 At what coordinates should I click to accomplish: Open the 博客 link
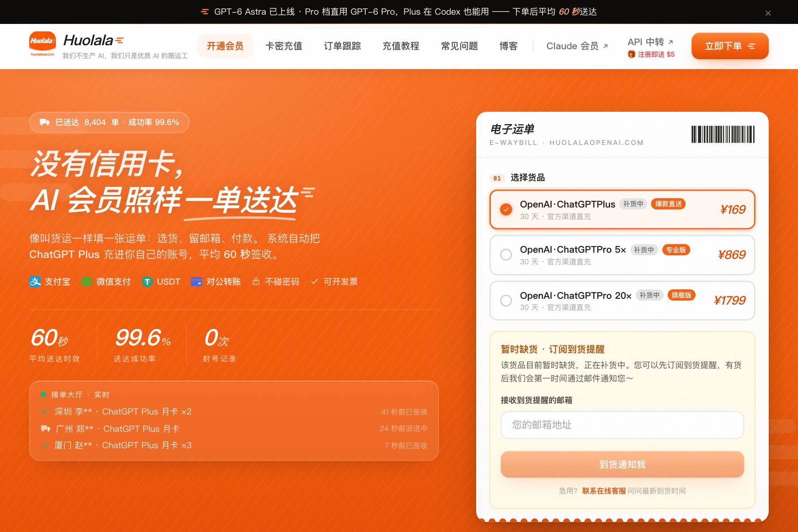[509, 46]
